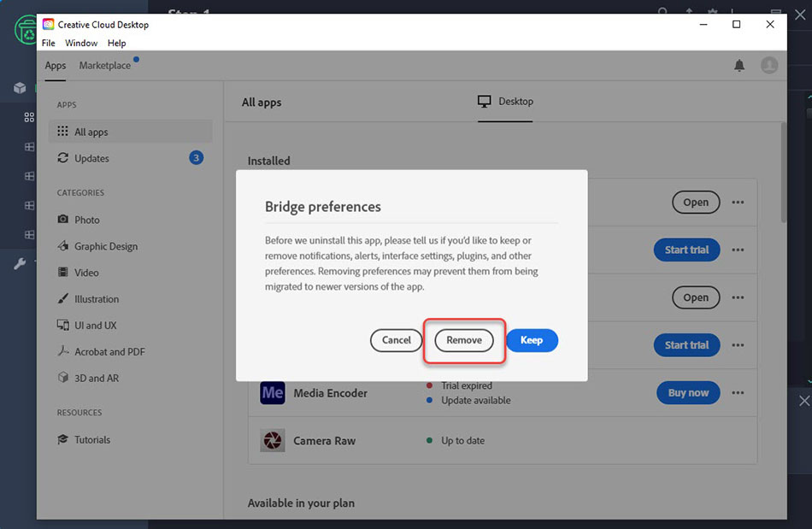Switch to the Apps tab
The image size is (812, 529).
[x=56, y=66]
